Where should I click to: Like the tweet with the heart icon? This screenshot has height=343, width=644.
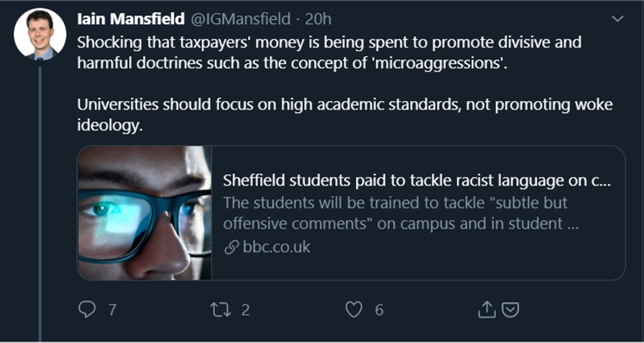point(354,310)
